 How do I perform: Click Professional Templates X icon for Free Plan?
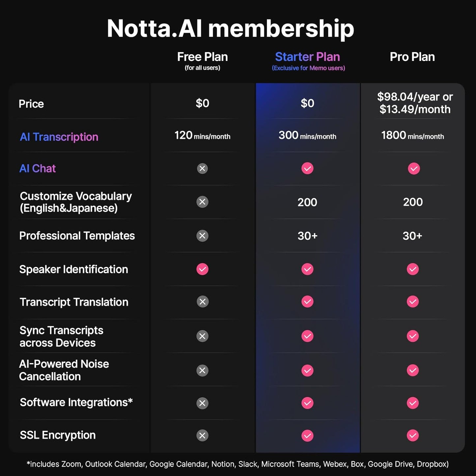pos(202,236)
